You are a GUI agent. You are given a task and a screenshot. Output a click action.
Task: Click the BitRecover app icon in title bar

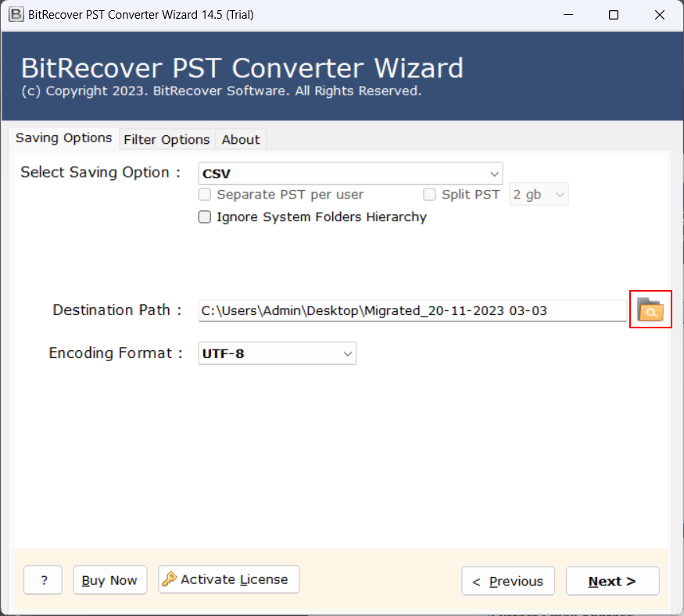[x=16, y=14]
